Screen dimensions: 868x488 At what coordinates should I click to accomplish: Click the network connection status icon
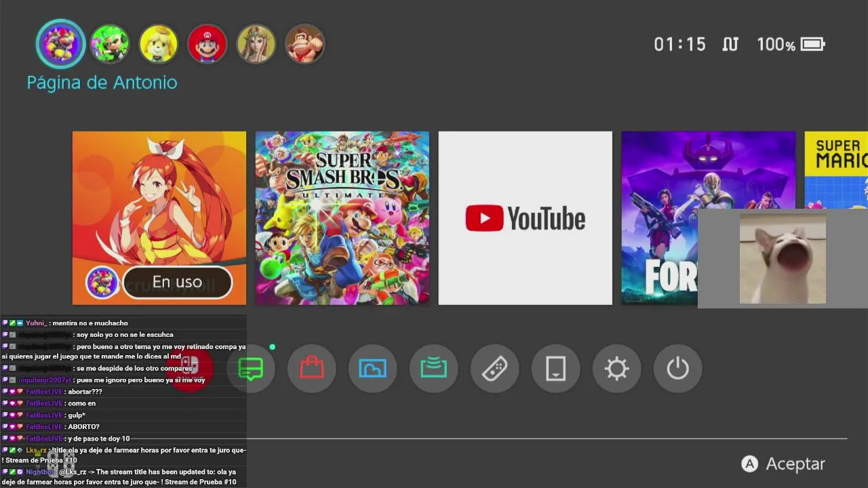[x=730, y=45]
